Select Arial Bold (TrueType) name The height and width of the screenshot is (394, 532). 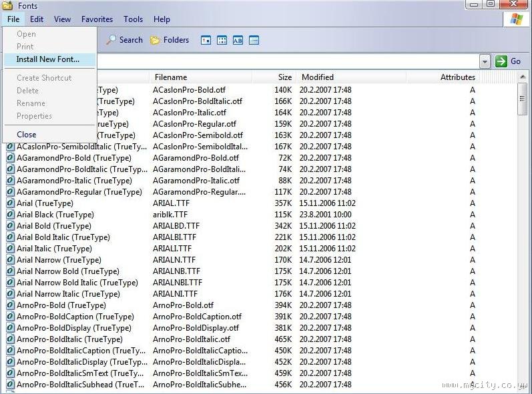tap(54, 226)
